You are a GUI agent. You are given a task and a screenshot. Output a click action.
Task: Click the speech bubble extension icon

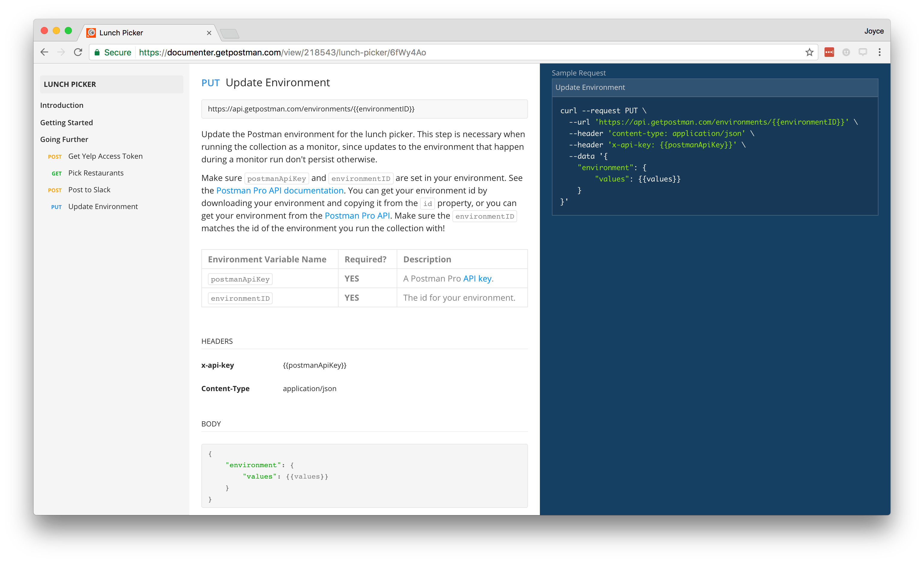(863, 52)
